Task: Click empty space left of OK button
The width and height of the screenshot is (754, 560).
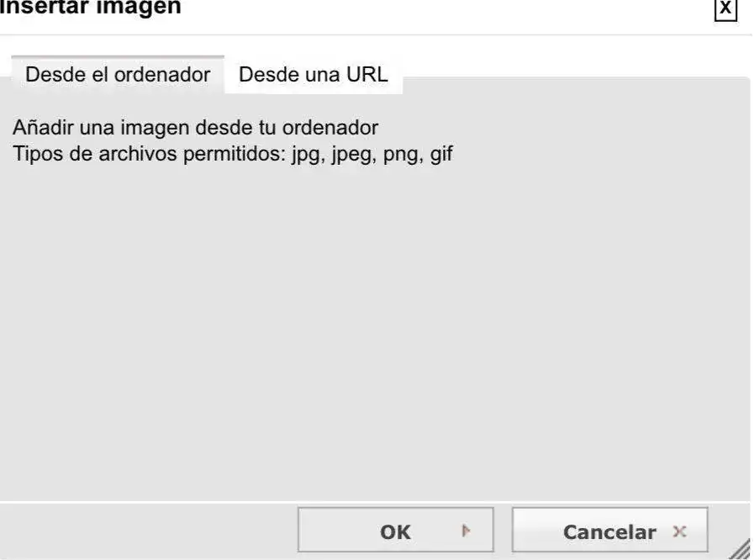Action: click(151, 531)
